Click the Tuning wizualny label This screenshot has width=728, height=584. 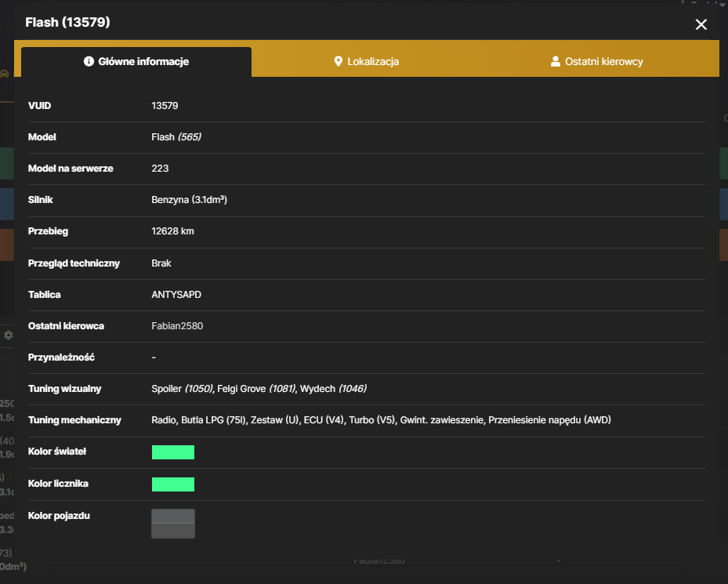coord(64,389)
